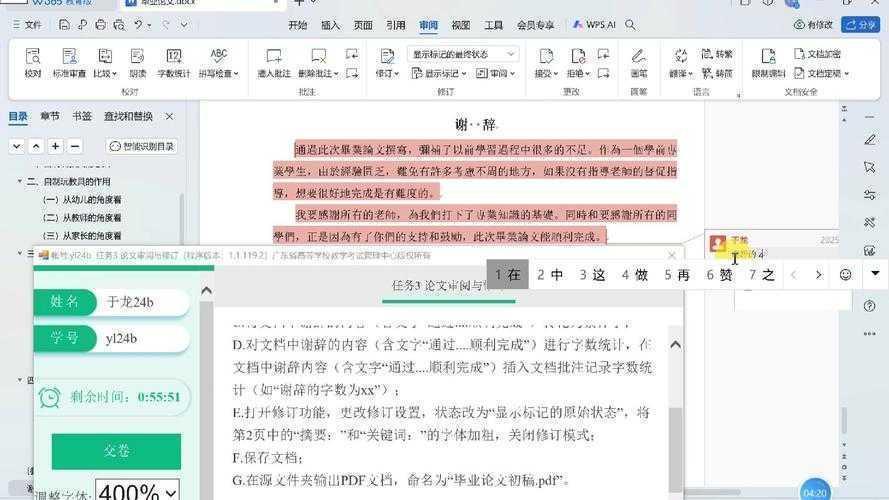This screenshot has height=500, width=889.
Task: Open the 审阅 reviewing pane dropdown
Action: pyautogui.click(x=495, y=73)
